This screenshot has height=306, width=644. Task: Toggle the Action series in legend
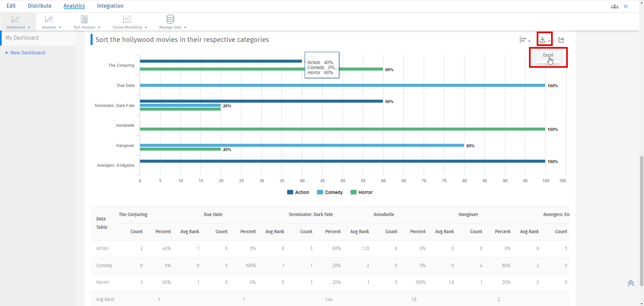[x=298, y=192]
